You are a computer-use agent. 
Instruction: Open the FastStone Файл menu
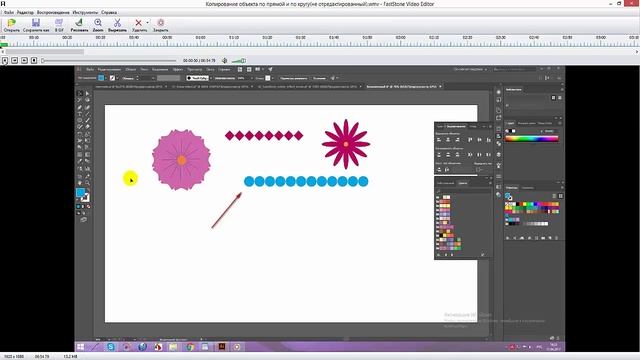click(9, 12)
